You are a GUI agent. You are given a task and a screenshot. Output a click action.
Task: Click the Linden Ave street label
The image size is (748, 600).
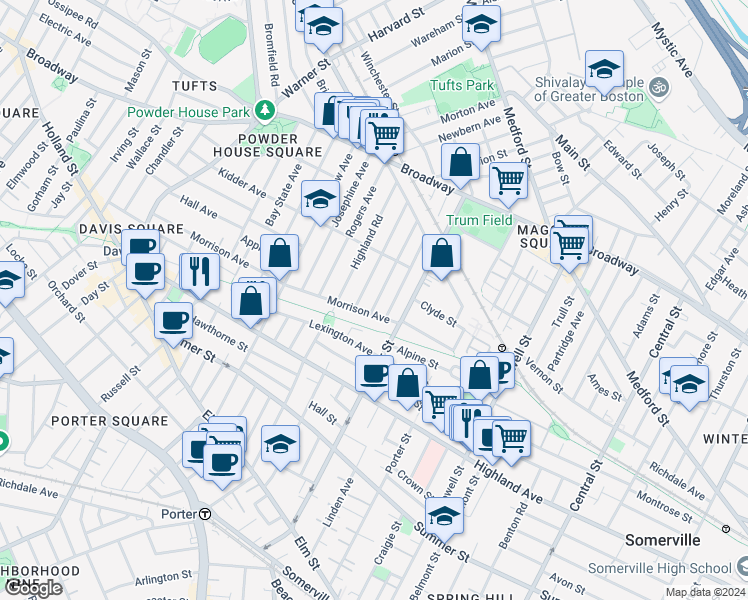pos(338,502)
